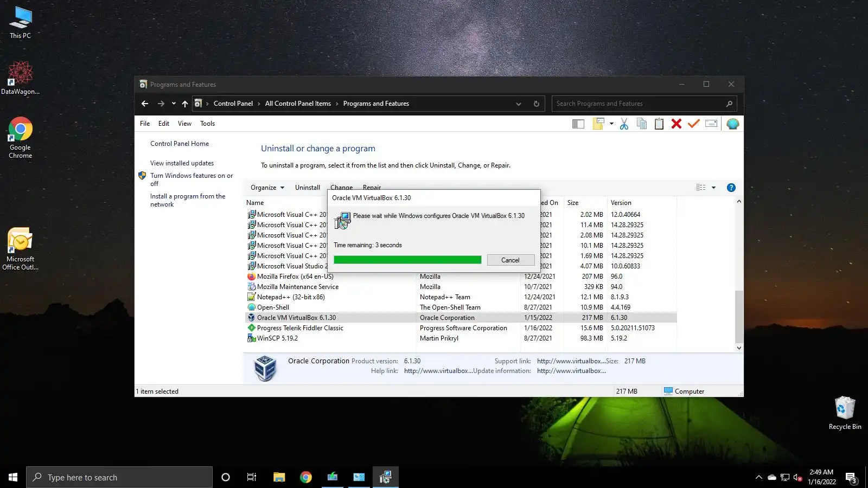Select WinSCP 5.19.2 row
The width and height of the screenshot is (868, 488).
point(461,338)
